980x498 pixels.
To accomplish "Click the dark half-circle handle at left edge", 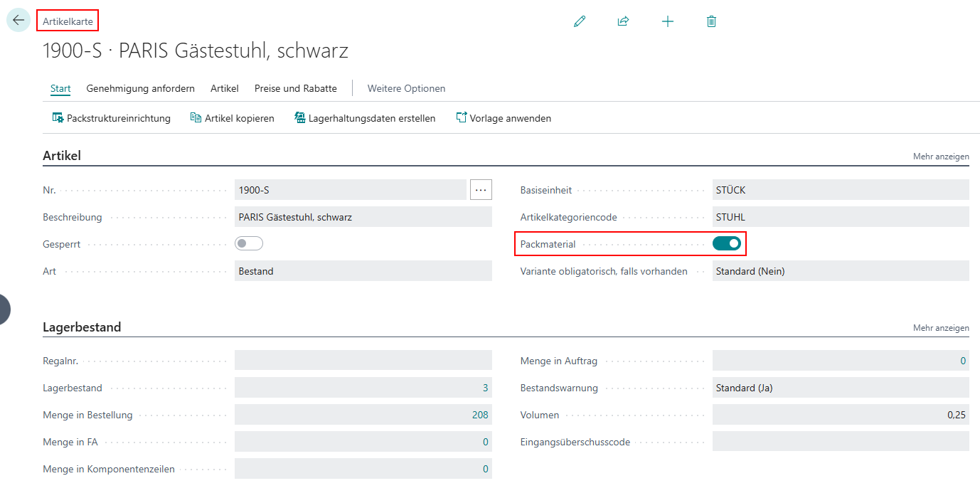I will (5, 309).
